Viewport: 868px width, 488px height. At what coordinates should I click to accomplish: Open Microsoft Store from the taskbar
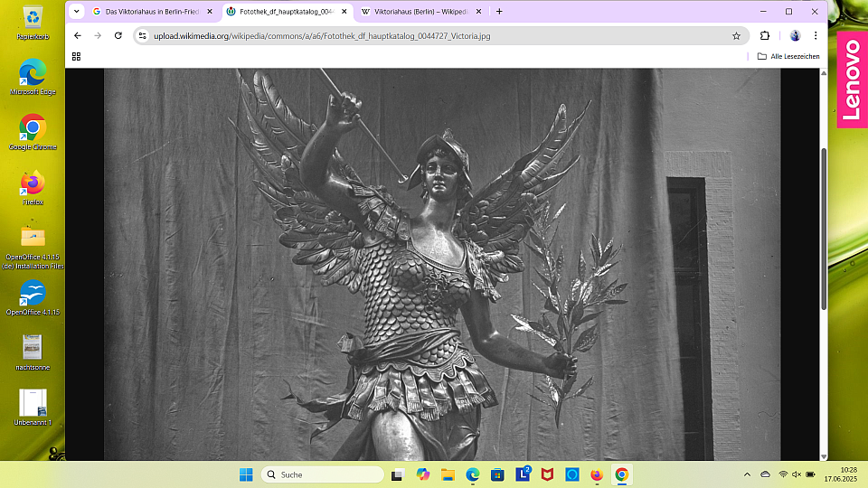[x=497, y=474]
